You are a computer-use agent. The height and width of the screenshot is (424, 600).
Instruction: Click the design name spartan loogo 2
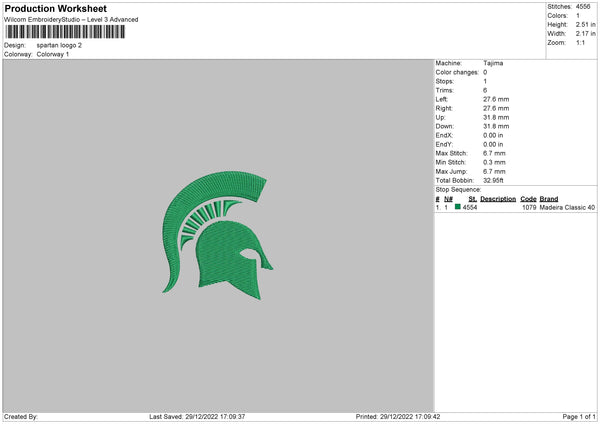(x=59, y=45)
